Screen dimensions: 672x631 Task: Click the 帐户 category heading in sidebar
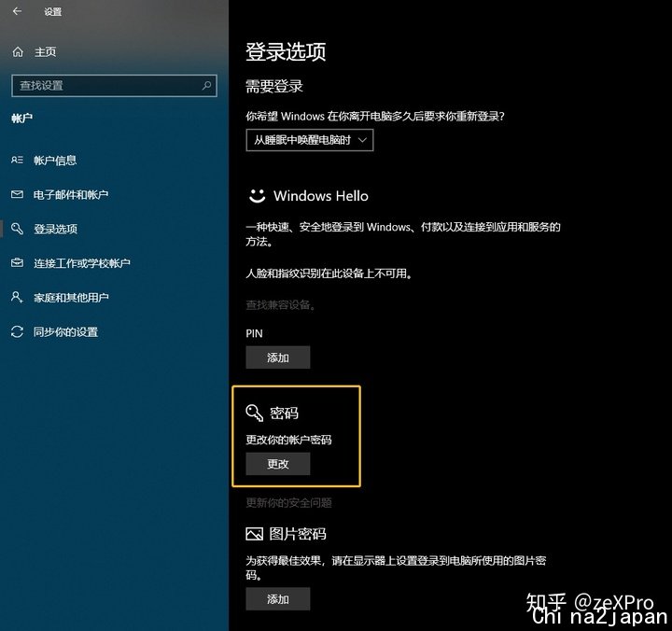click(x=21, y=119)
